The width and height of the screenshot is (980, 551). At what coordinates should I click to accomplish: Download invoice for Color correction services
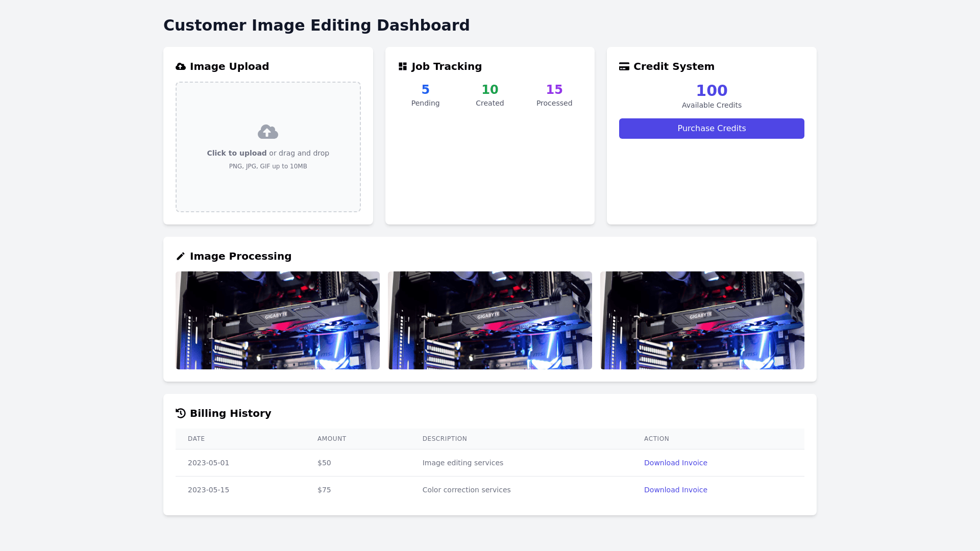coord(675,490)
